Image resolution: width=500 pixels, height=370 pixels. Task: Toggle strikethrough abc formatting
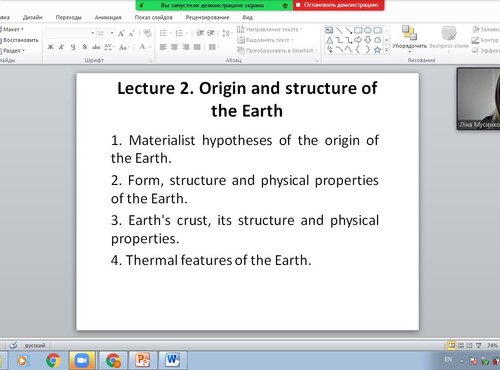tap(96, 47)
